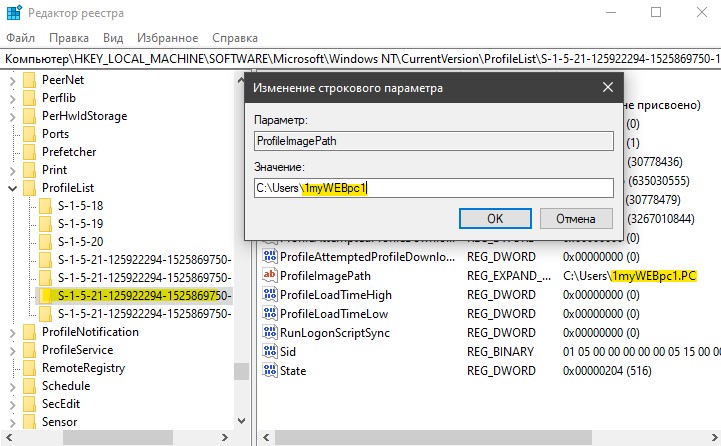Open the Избранное menu
This screenshot has width=721, height=446.
click(167, 38)
